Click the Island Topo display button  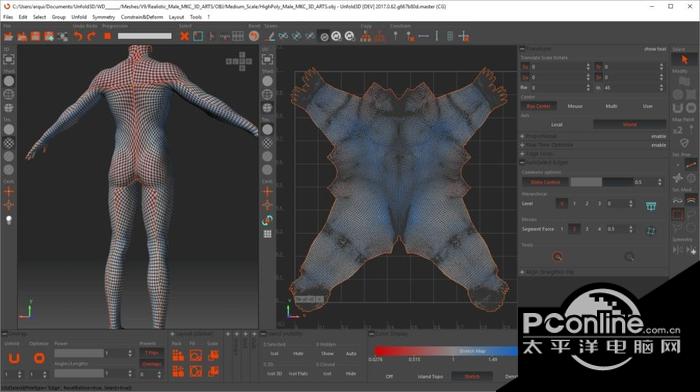(x=430, y=376)
